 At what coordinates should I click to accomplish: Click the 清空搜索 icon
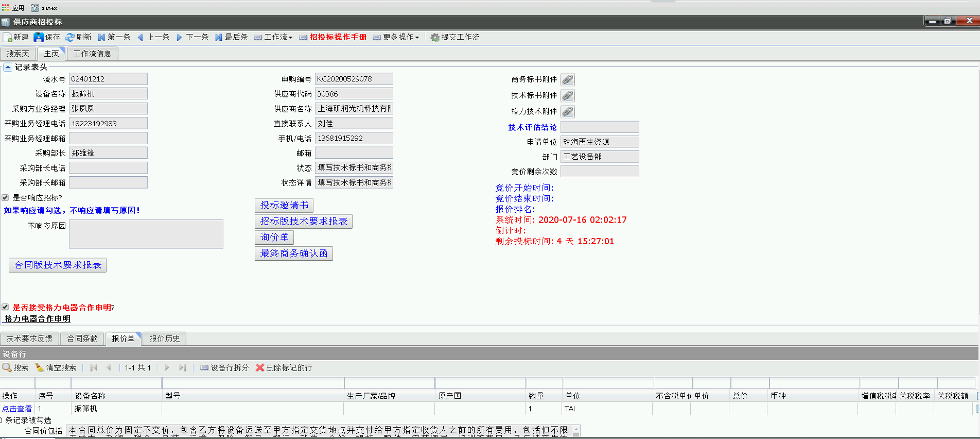pyautogui.click(x=39, y=367)
